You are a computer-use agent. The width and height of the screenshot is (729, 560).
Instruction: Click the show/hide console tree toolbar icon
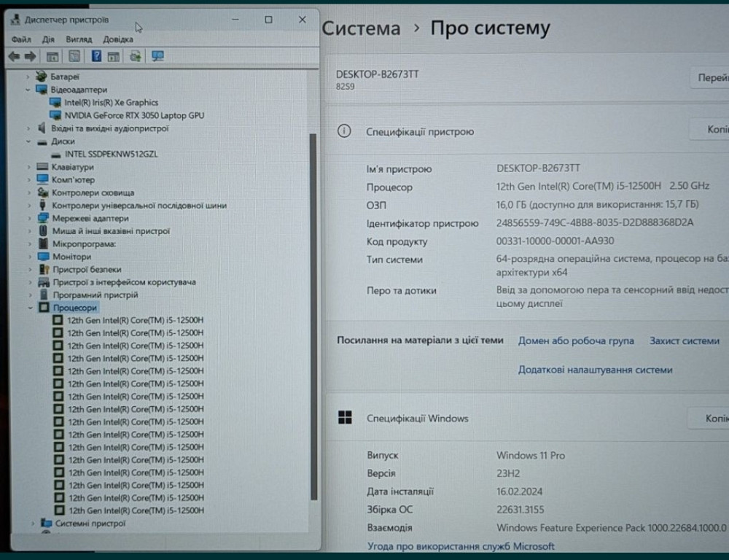point(52,57)
